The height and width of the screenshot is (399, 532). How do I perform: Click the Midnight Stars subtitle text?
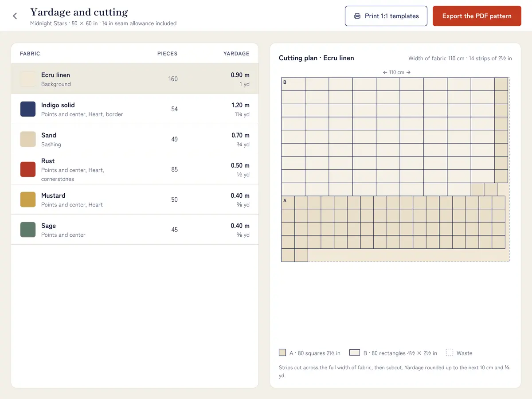(103, 23)
